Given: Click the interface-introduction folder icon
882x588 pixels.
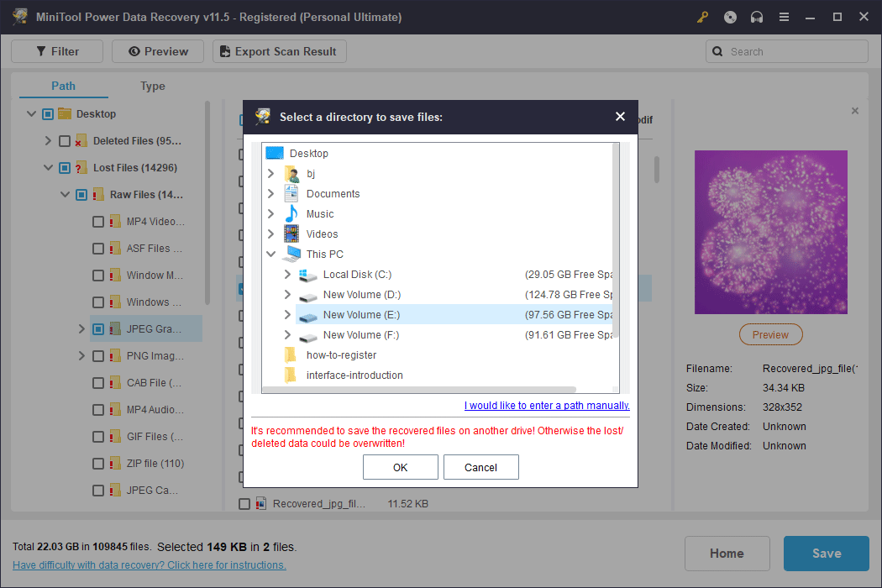Looking at the screenshot, I should [x=291, y=375].
